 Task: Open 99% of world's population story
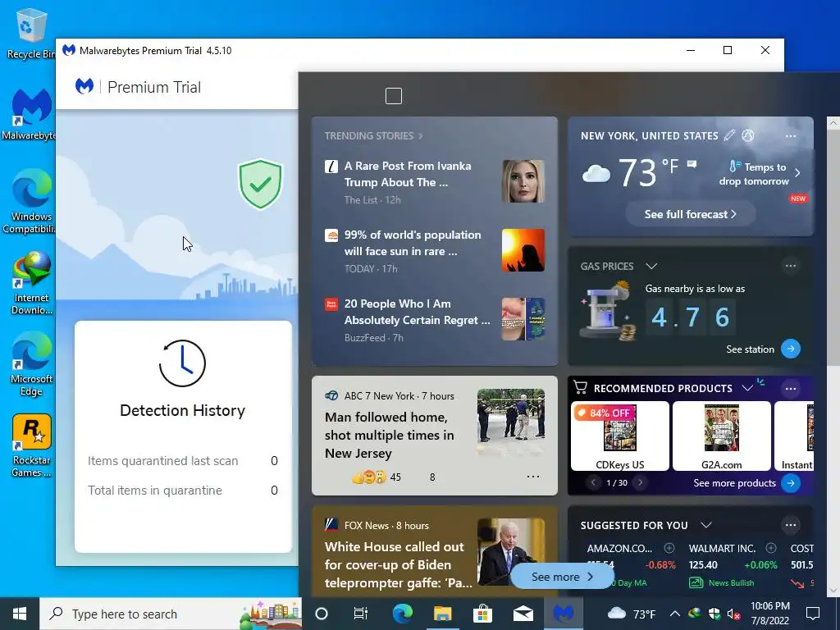pyautogui.click(x=413, y=243)
